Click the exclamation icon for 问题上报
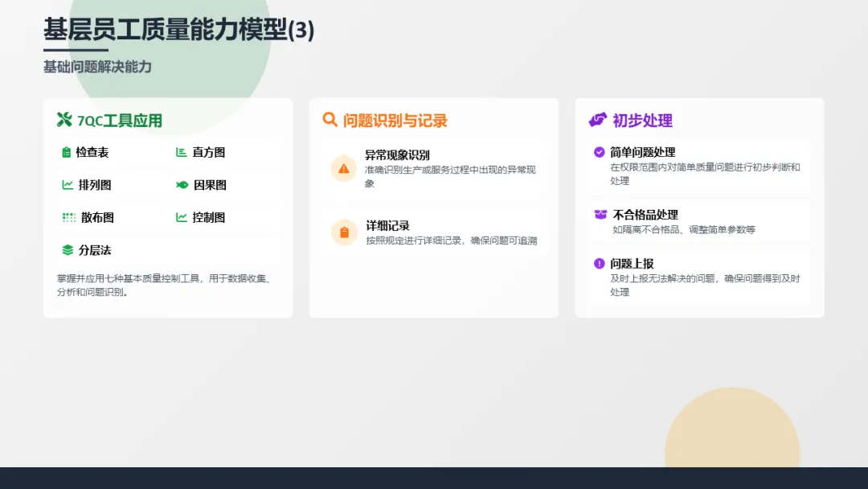868x489 pixels. point(599,264)
